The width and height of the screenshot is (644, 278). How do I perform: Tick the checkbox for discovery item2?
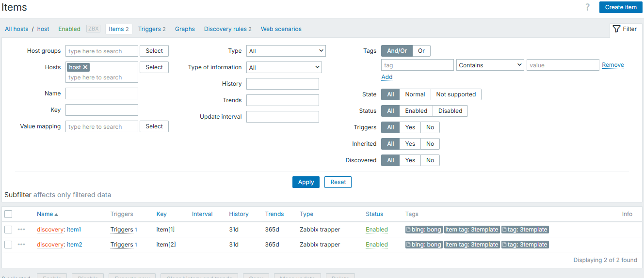pyautogui.click(x=8, y=245)
